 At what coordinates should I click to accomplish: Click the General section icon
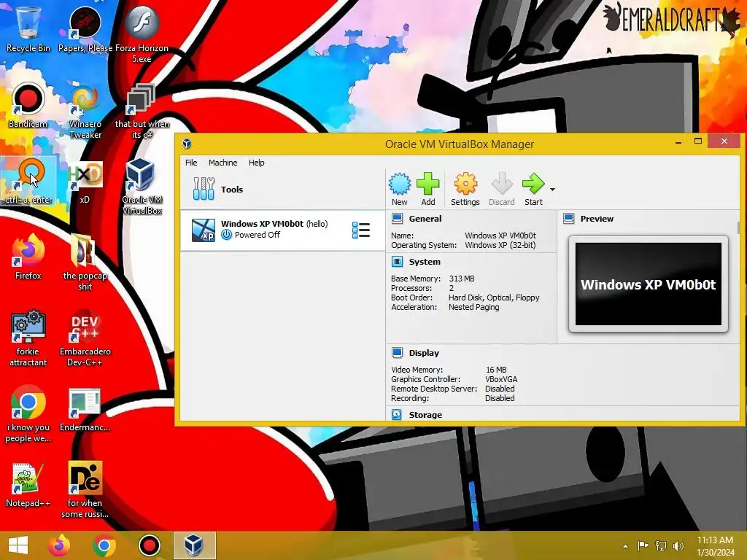point(397,219)
